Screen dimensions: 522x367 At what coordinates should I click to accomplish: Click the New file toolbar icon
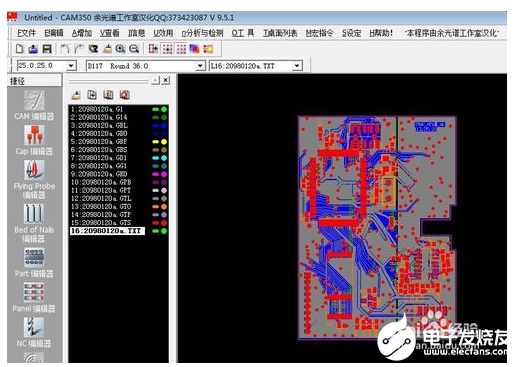pyautogui.click(x=20, y=49)
